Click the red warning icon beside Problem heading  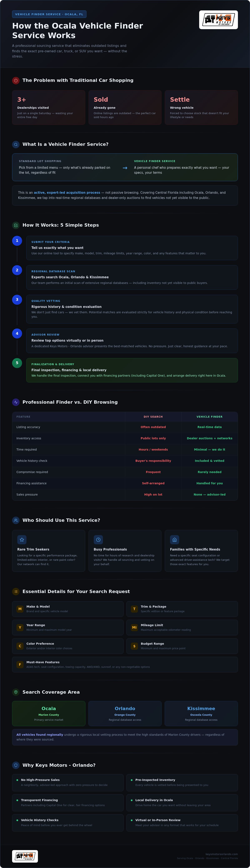pos(16,81)
